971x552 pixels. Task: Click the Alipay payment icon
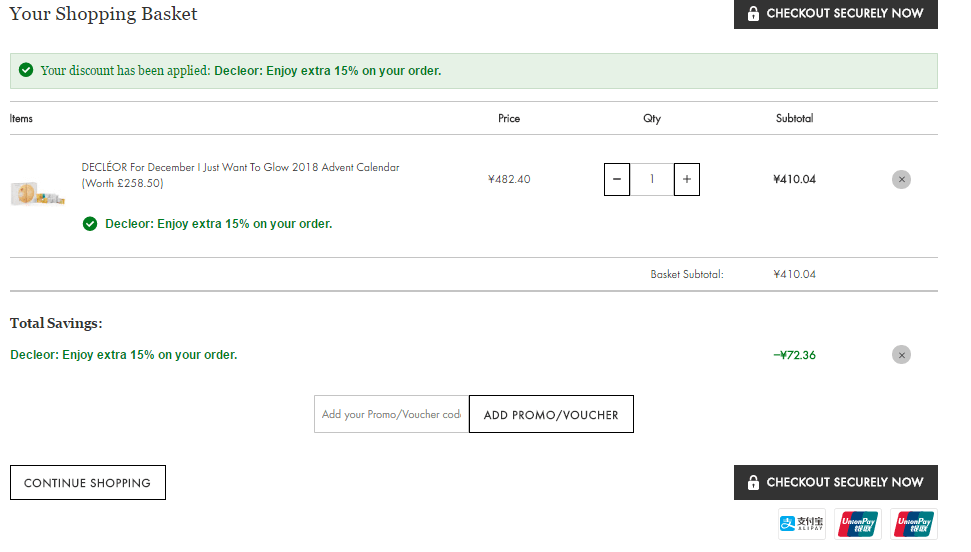[802, 524]
